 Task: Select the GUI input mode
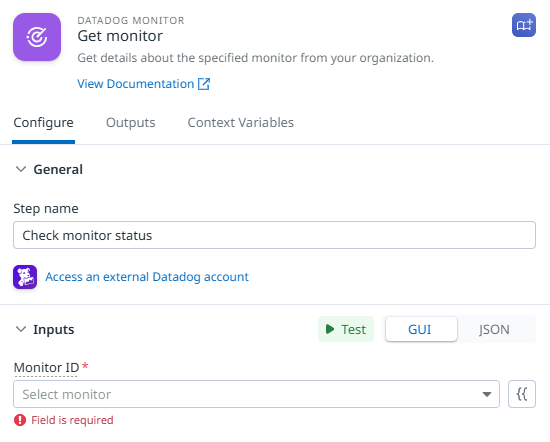click(x=421, y=329)
